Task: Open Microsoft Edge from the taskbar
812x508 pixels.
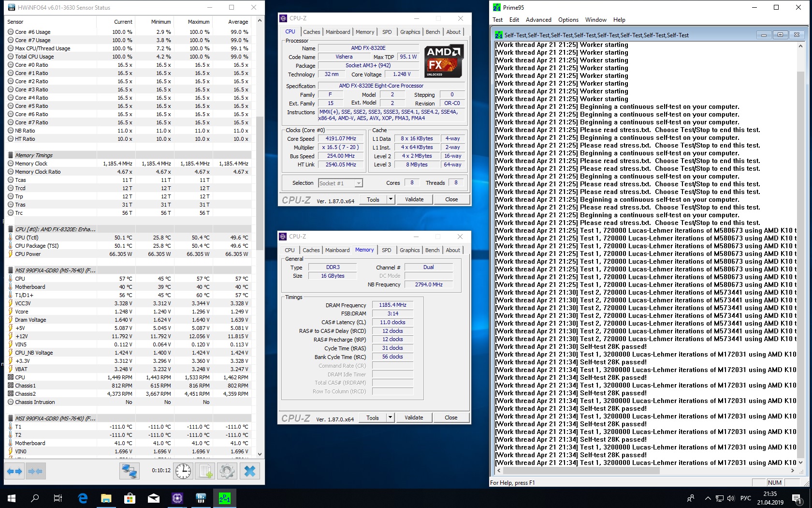Action: [83, 498]
